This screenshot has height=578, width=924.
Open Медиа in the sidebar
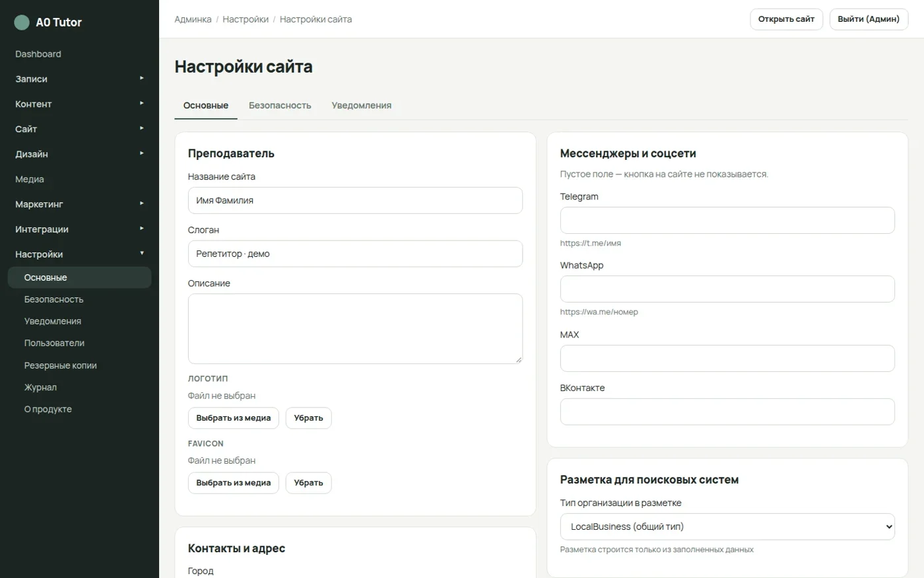click(x=79, y=180)
